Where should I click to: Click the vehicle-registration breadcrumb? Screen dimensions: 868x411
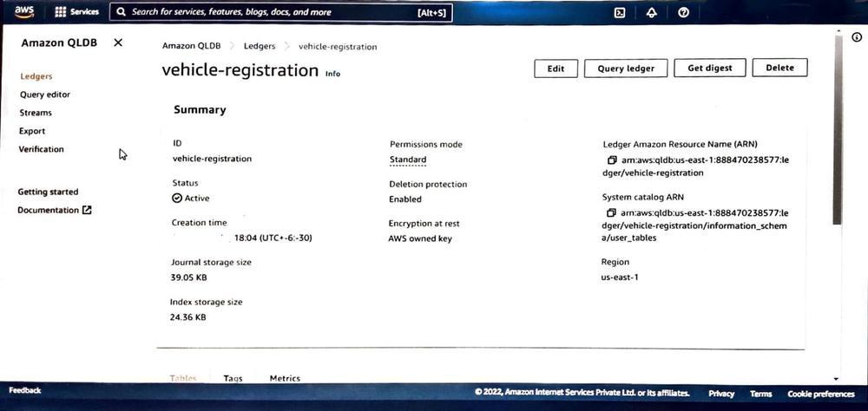tap(338, 47)
